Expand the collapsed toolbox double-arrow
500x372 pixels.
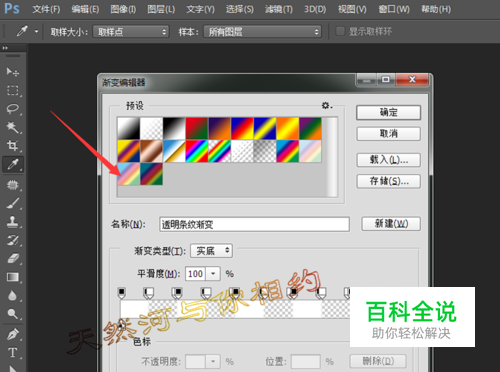point(5,48)
